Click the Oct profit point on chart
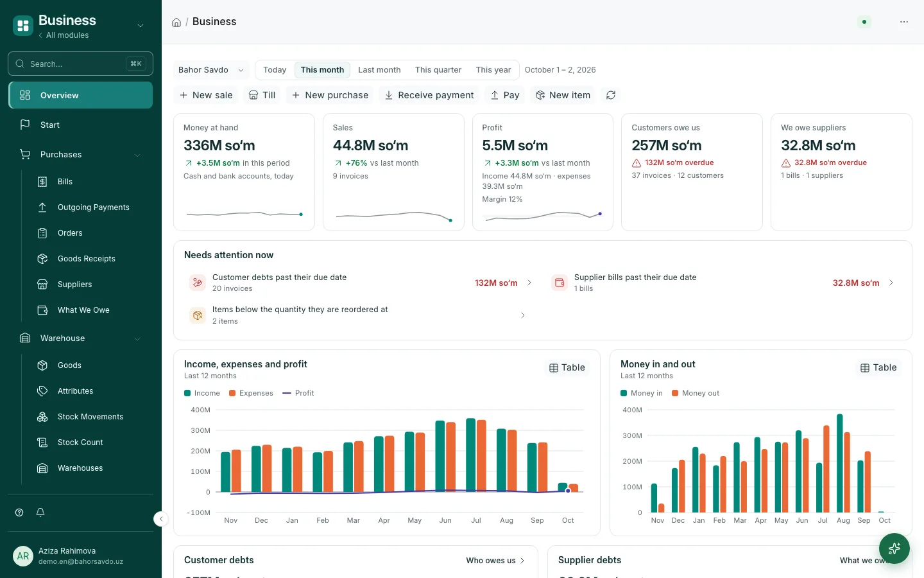This screenshot has width=924, height=578. coord(568,491)
